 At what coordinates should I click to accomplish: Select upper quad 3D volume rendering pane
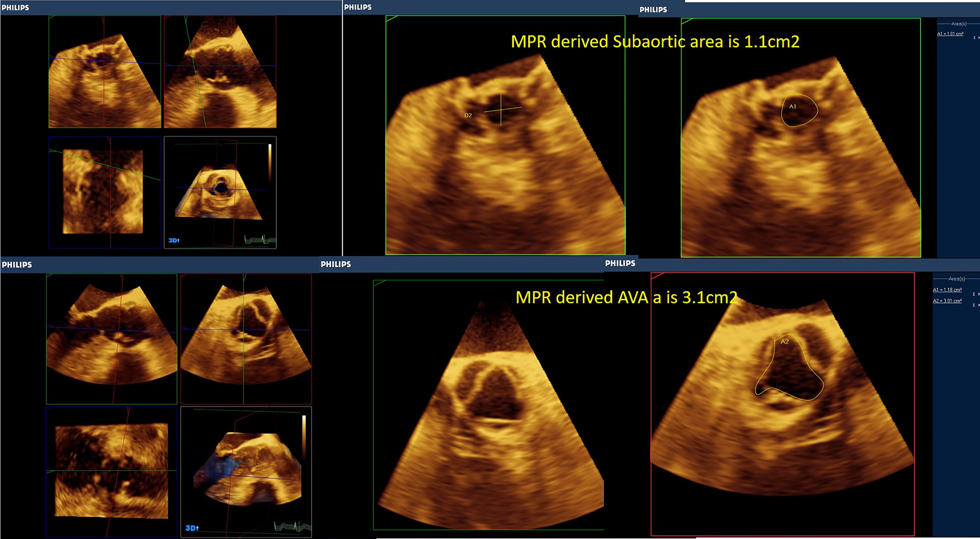220,192
